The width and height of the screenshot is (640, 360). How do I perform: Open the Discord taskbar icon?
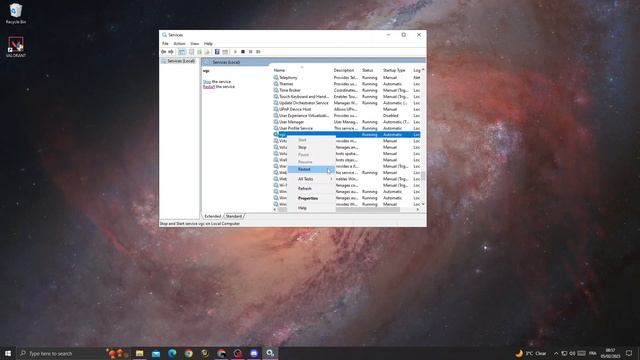254,353
